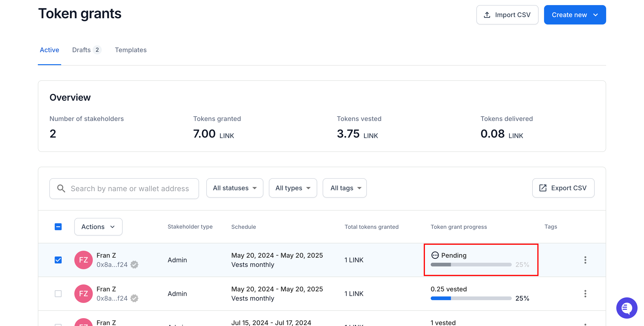Open the chat support widget
644x326 pixels.
[626, 308]
